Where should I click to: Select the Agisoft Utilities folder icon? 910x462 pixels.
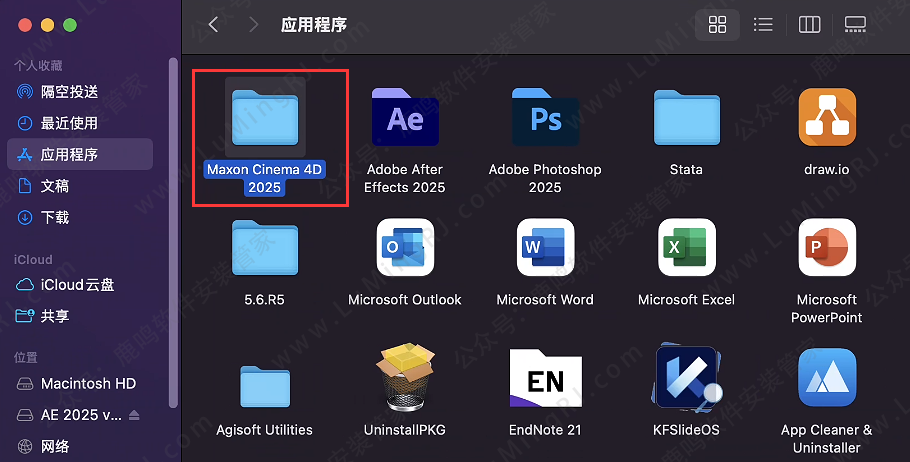pos(265,386)
